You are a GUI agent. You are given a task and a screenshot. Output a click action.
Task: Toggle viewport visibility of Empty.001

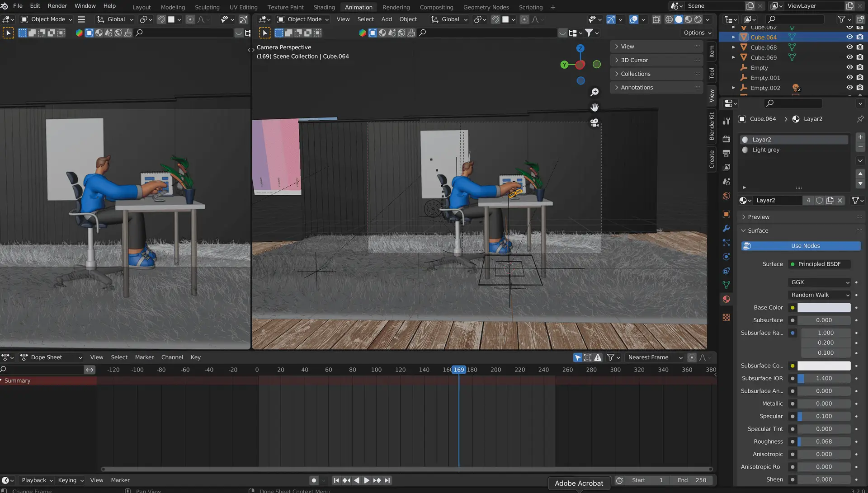pos(849,78)
